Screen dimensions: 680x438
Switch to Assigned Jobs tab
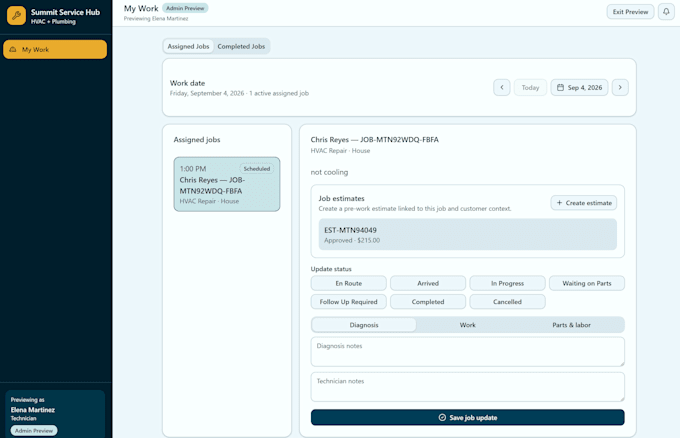188,46
